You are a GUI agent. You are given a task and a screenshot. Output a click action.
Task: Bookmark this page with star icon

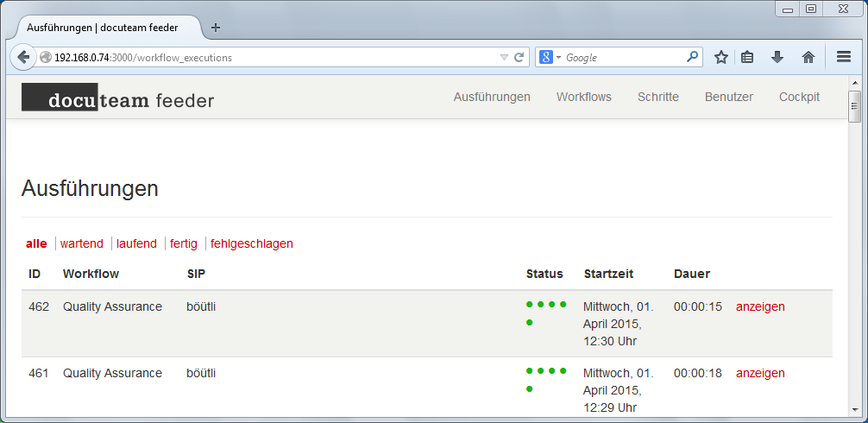click(721, 58)
